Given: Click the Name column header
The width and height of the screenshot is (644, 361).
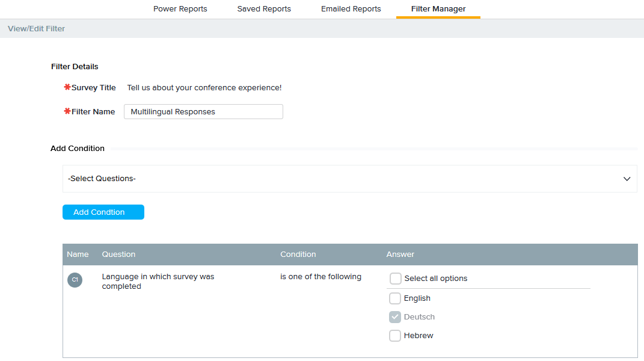Looking at the screenshot, I should tap(78, 255).
